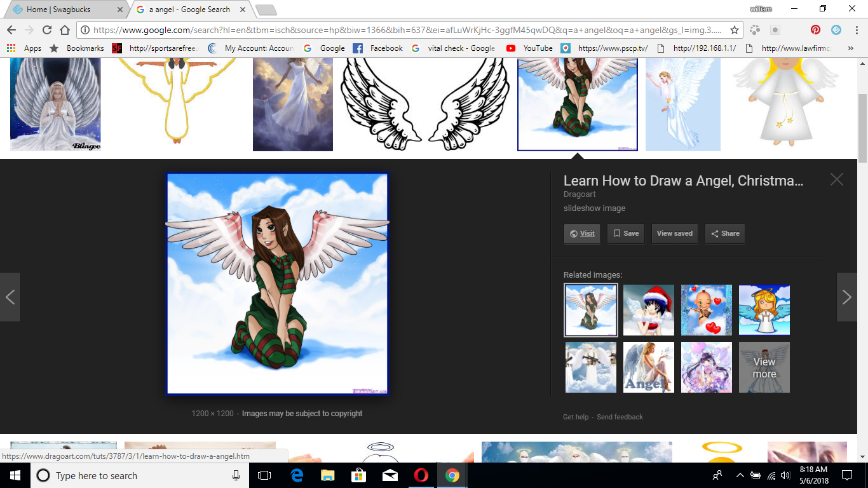Open the Apps bookmark shortcut

(x=24, y=48)
